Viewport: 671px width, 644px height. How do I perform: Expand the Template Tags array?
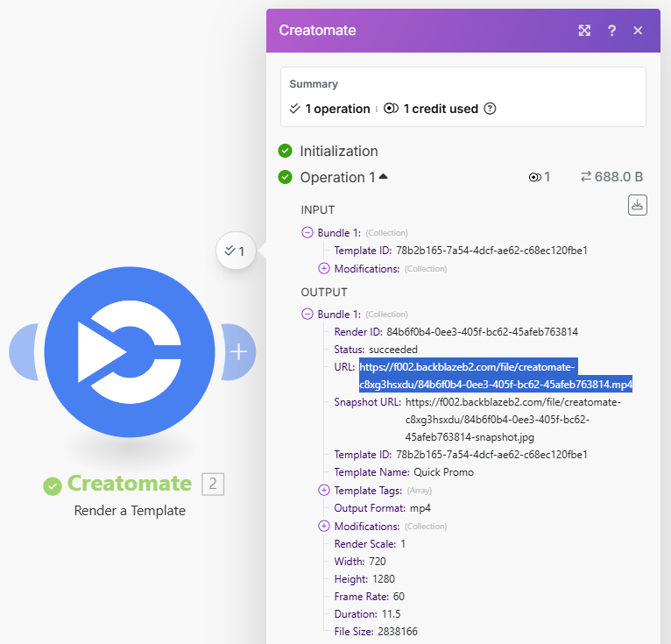(324, 491)
